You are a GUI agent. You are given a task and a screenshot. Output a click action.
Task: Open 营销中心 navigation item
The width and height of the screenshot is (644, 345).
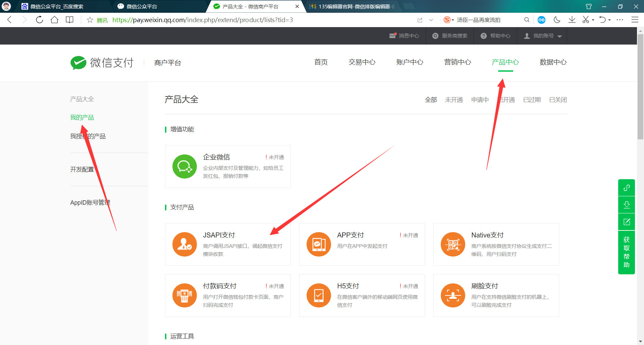pyautogui.click(x=458, y=62)
